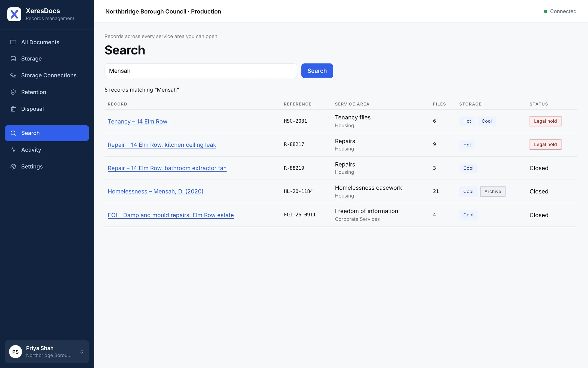Click Cool tag on Homelessness row
Viewport: 588px width, 368px height.
pos(468,191)
